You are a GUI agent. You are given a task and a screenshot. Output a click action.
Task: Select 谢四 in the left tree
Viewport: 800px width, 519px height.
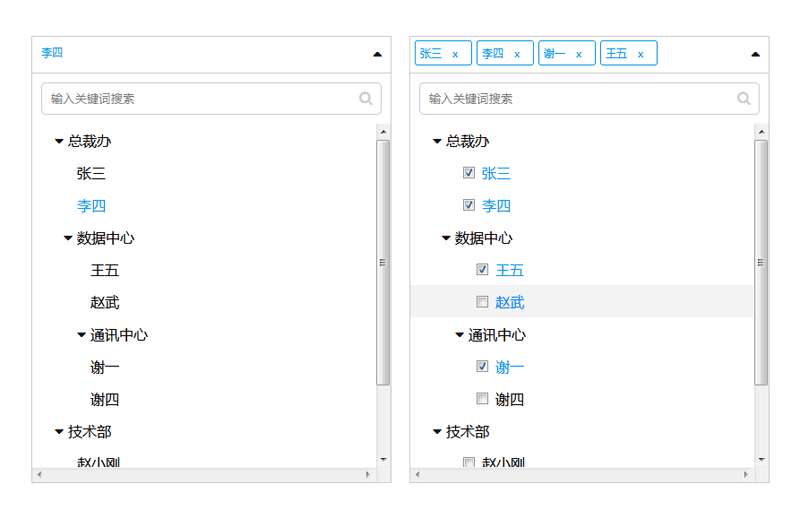(x=105, y=399)
